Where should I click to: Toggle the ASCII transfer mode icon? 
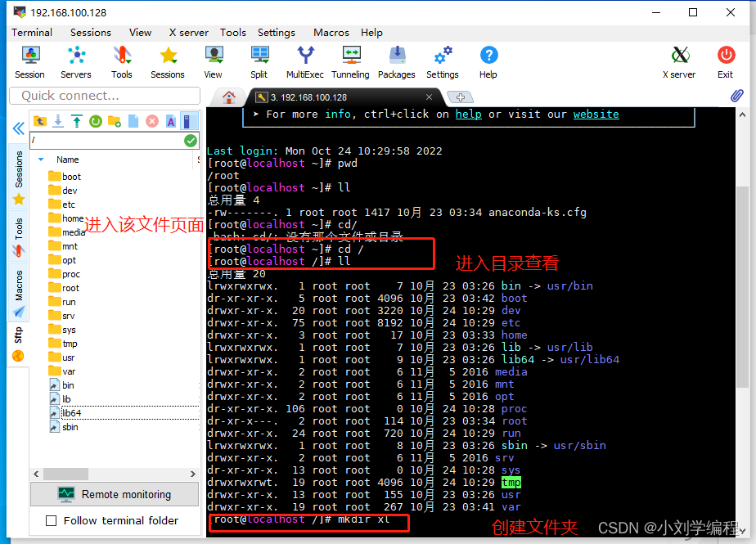(x=171, y=121)
